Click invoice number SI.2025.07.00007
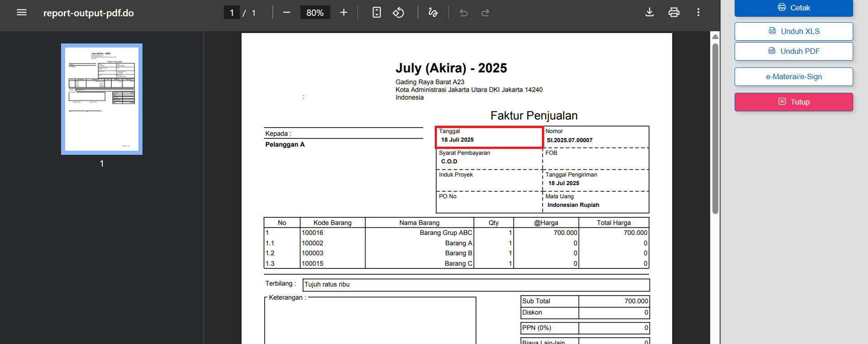Viewport: 868px width, 344px height. [x=569, y=140]
